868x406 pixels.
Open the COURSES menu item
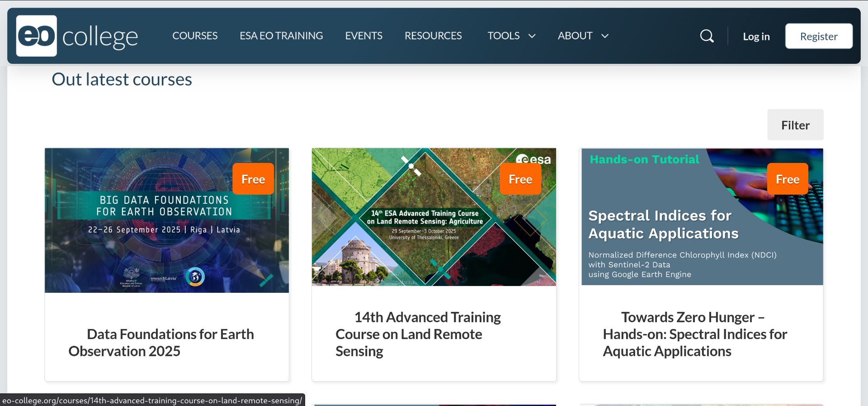195,36
